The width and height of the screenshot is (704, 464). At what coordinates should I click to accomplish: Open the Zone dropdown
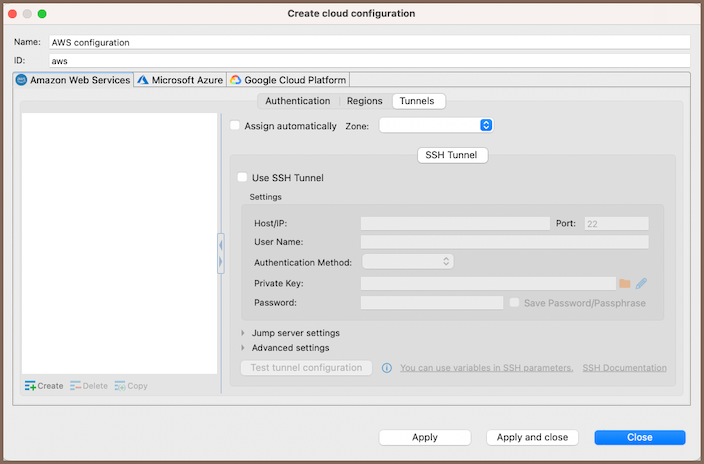point(436,126)
